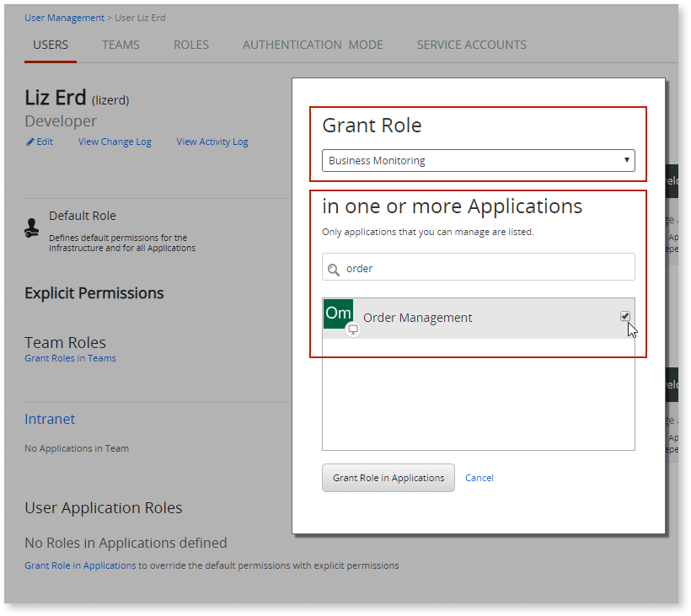Image resolution: width=691 pixels, height=616 pixels.
Task: Open View Change Log for Liz Erd
Action: point(115,142)
